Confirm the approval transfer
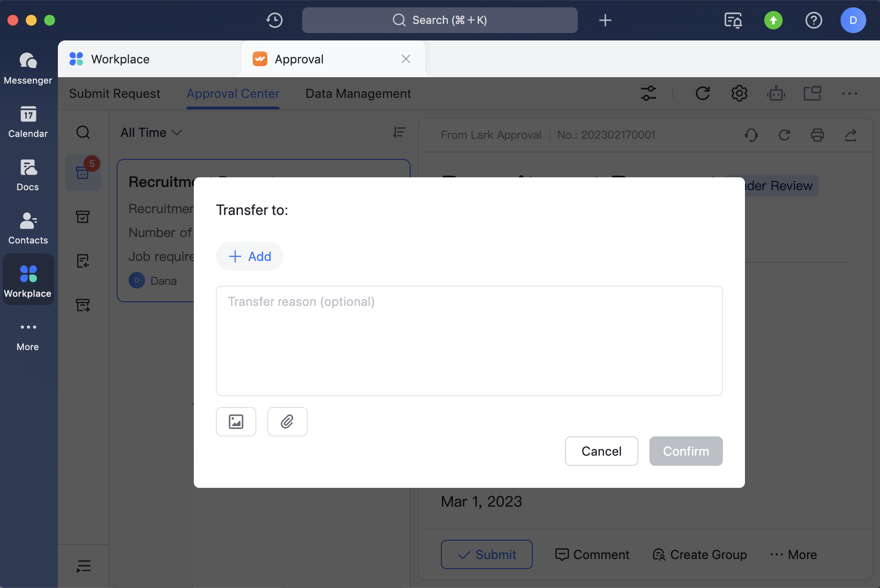880x588 pixels. click(685, 451)
